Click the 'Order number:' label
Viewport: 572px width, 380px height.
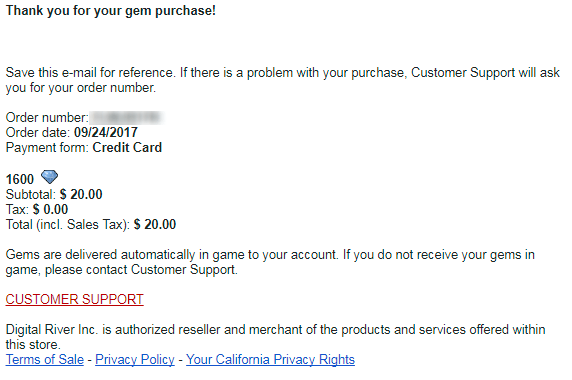pos(47,117)
